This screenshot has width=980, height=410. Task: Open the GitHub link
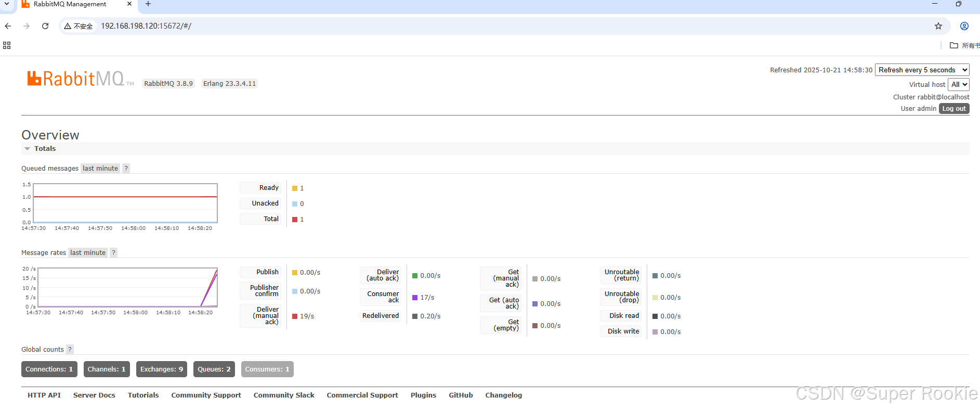click(x=461, y=395)
